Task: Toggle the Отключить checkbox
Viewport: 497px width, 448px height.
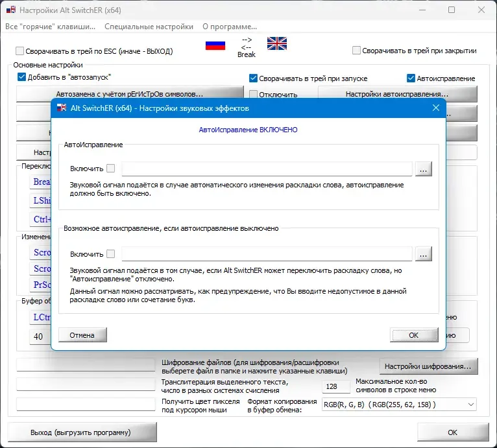Action: 253,94
